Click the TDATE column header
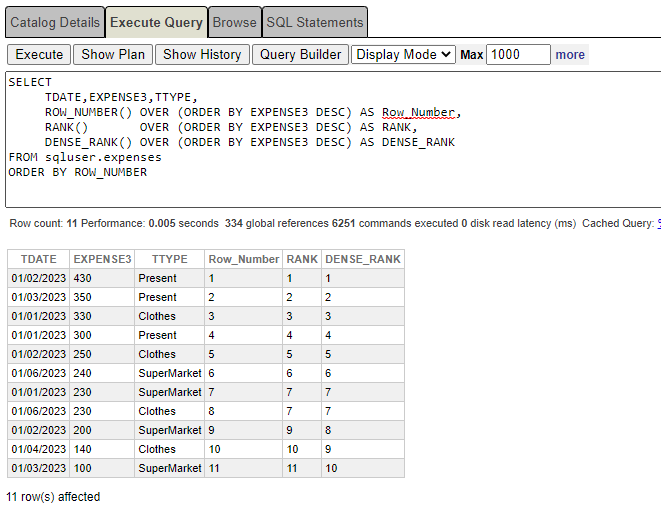The height and width of the screenshot is (522, 661). pos(38,259)
